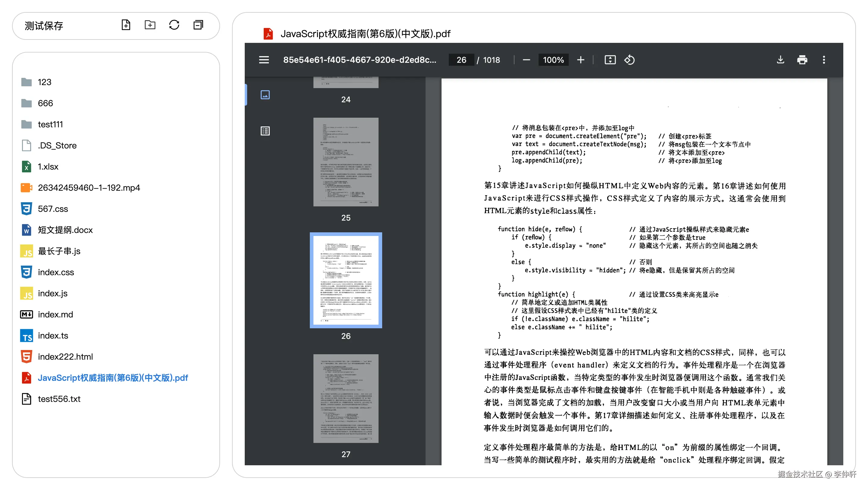
Task: Switch to thumbnails view in sidebar
Action: (x=265, y=95)
